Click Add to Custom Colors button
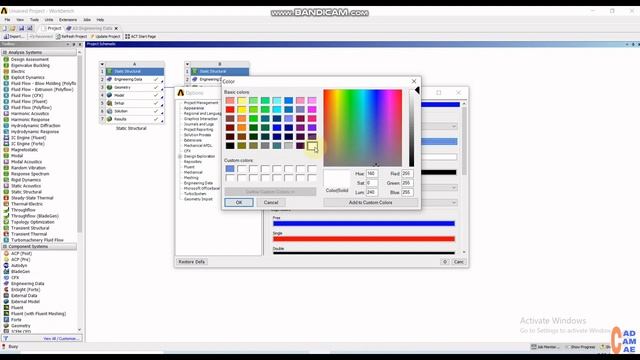 (371, 202)
